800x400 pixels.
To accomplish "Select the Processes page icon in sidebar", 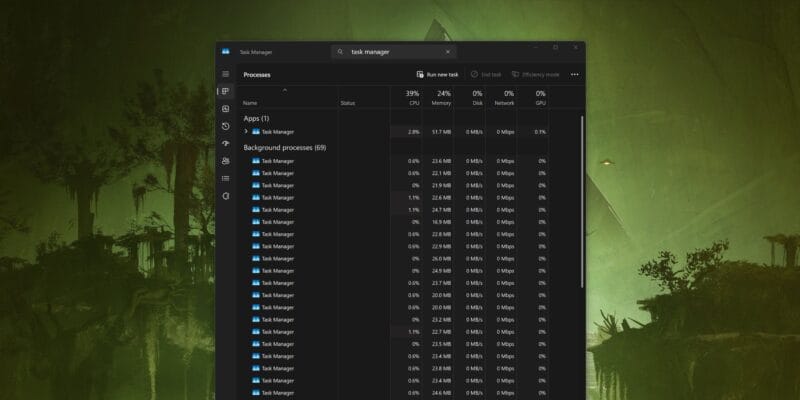I will coord(226,91).
